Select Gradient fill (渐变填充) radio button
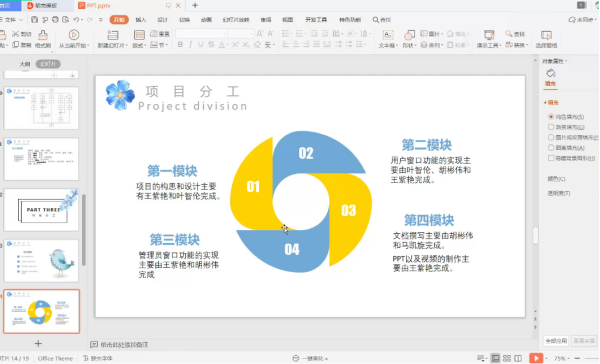This screenshot has height=364, width=600. pyautogui.click(x=551, y=127)
